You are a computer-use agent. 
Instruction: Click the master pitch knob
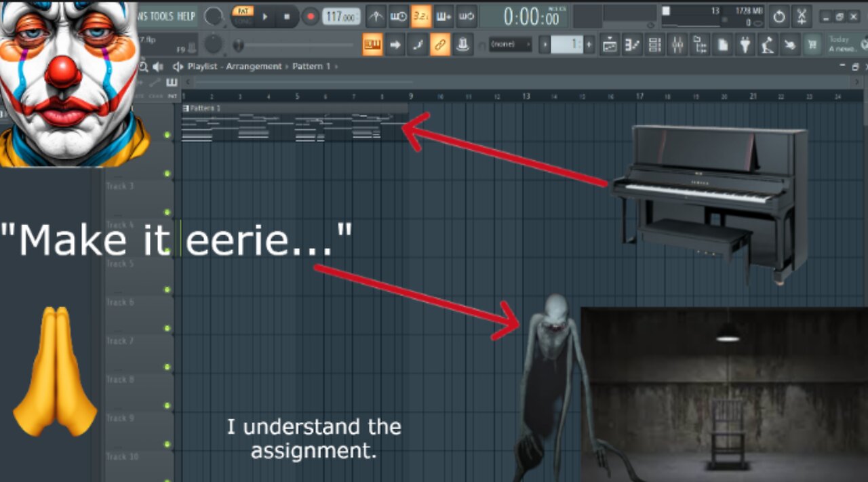pos(214,45)
